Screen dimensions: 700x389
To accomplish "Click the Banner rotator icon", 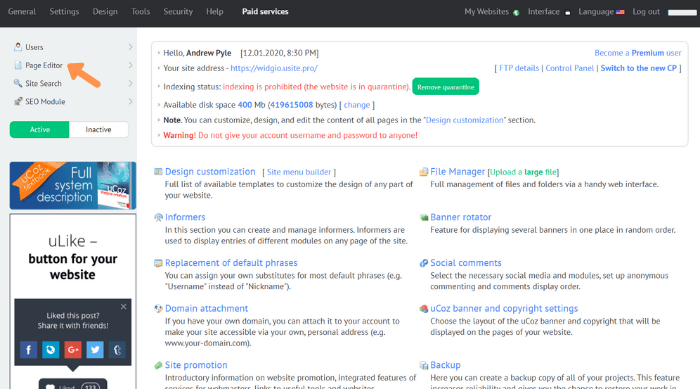I will [x=424, y=218].
